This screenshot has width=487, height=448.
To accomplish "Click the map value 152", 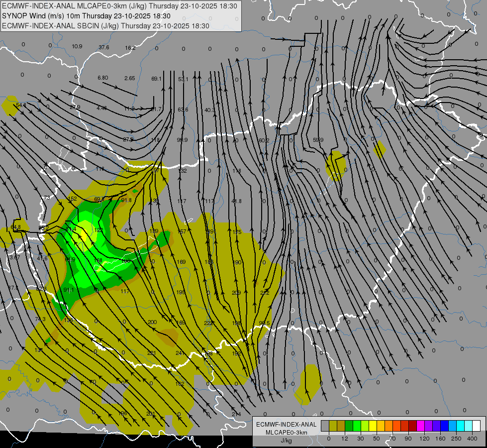I will click(x=72, y=199).
